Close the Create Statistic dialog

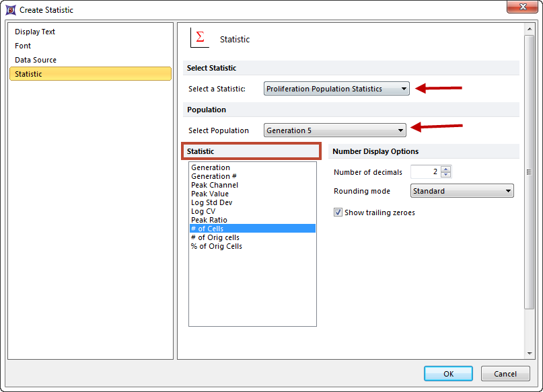(x=522, y=7)
